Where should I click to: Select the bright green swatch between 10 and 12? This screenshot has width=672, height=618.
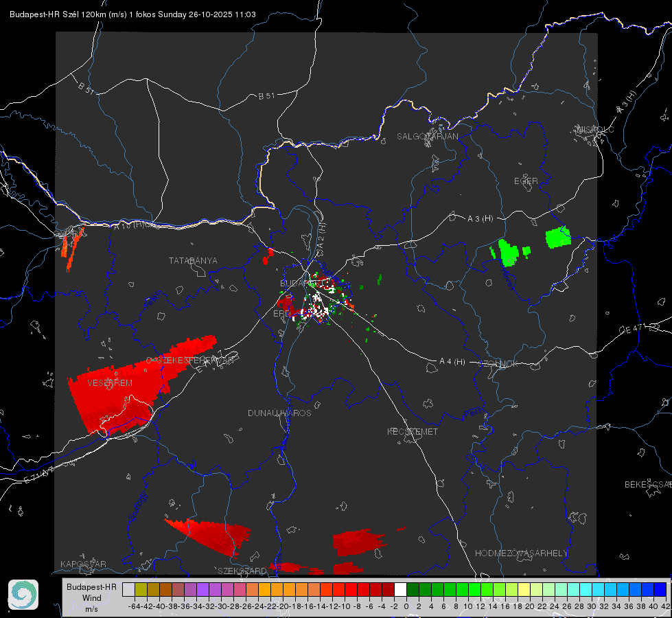click(474, 589)
